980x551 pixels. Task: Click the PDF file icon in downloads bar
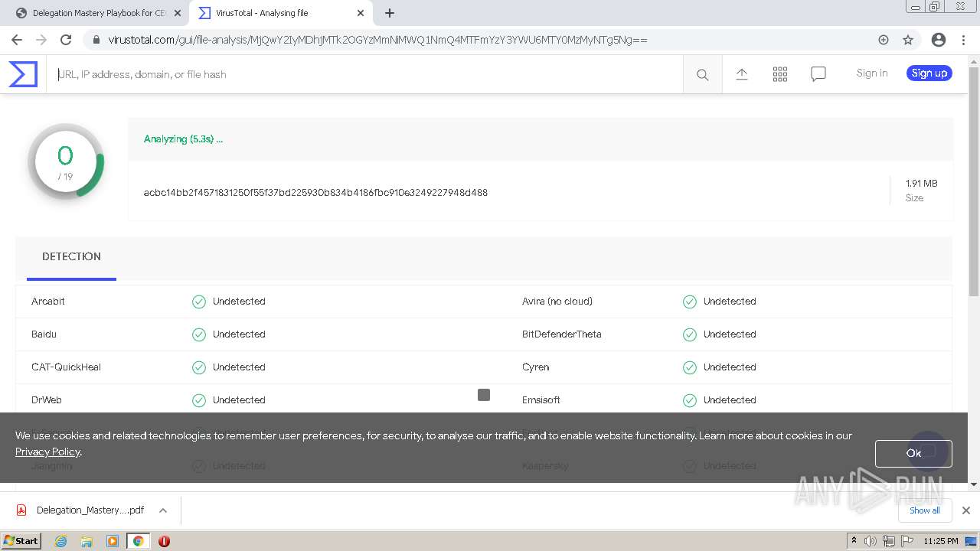pos(21,510)
